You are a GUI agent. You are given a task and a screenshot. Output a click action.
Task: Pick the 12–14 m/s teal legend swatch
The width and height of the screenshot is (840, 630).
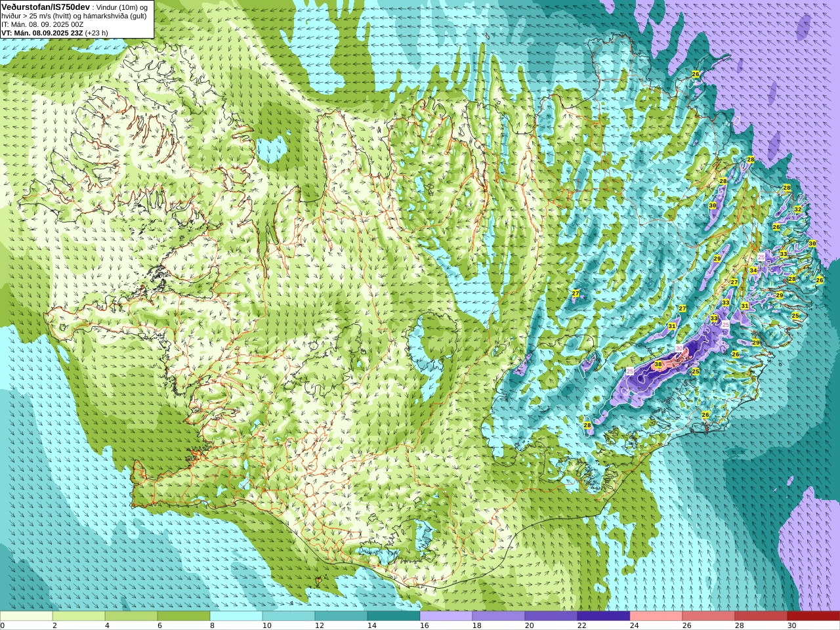pyautogui.click(x=341, y=616)
